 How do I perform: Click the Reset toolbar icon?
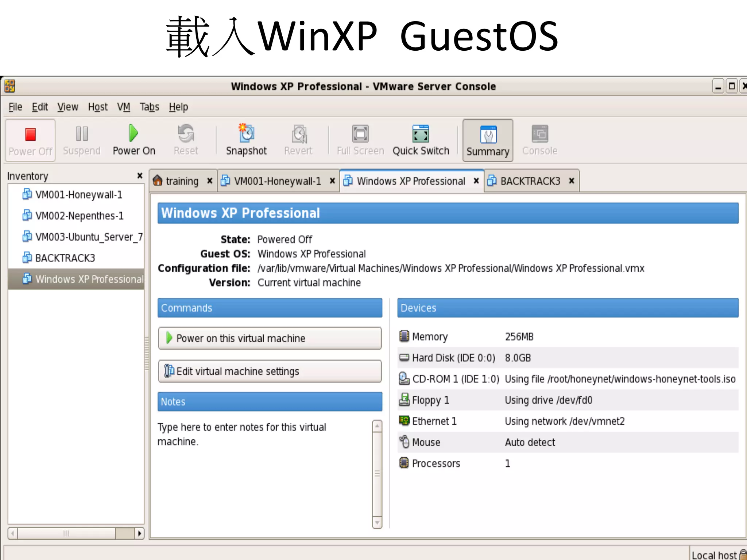click(x=186, y=133)
